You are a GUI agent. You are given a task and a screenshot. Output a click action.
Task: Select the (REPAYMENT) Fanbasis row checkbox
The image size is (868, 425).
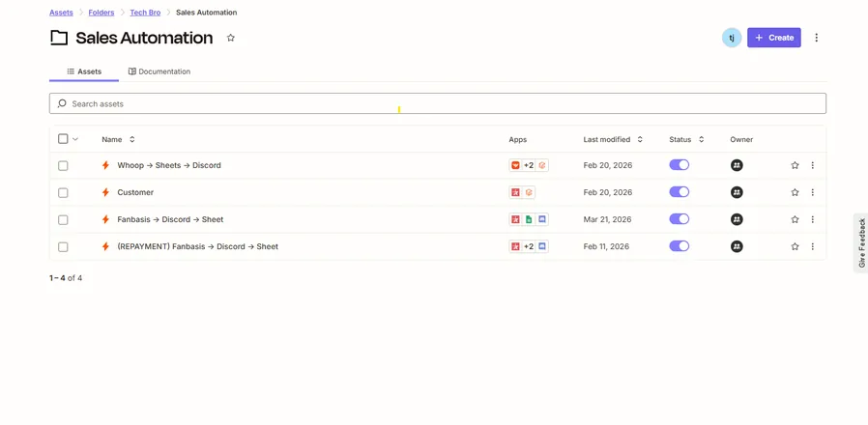[x=63, y=247]
